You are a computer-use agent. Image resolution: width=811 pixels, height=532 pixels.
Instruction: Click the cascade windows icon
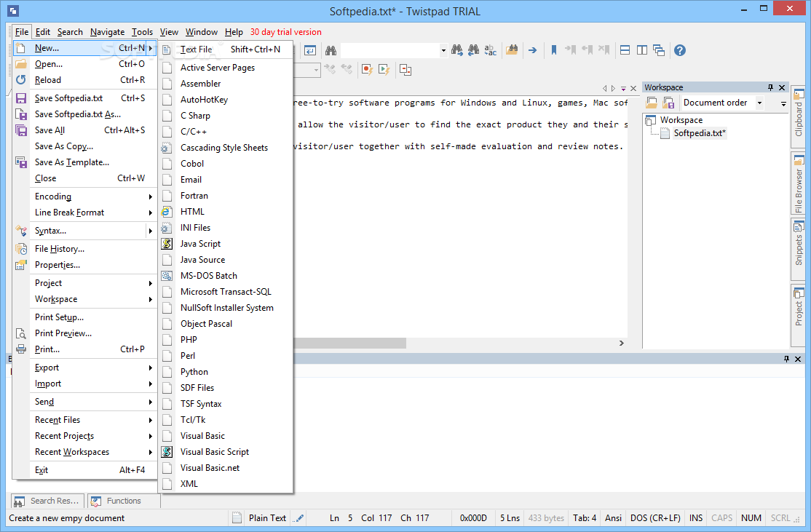tap(659, 50)
